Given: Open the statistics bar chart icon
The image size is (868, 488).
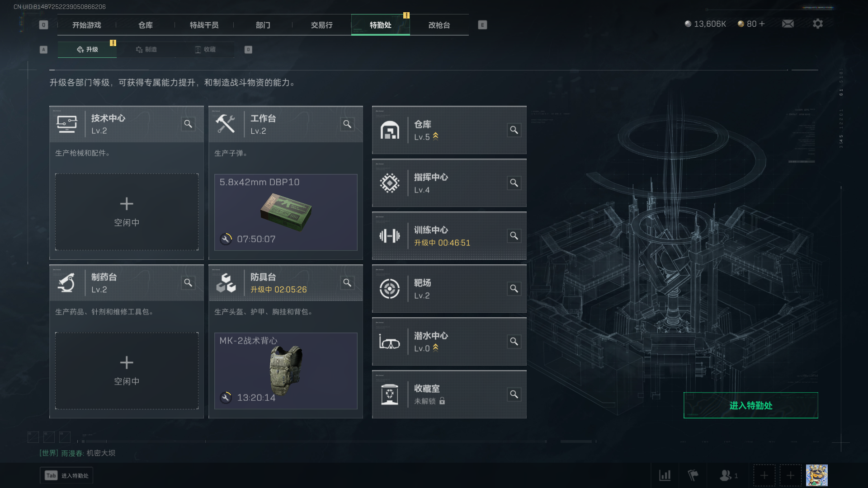Looking at the screenshot, I should click(x=665, y=475).
